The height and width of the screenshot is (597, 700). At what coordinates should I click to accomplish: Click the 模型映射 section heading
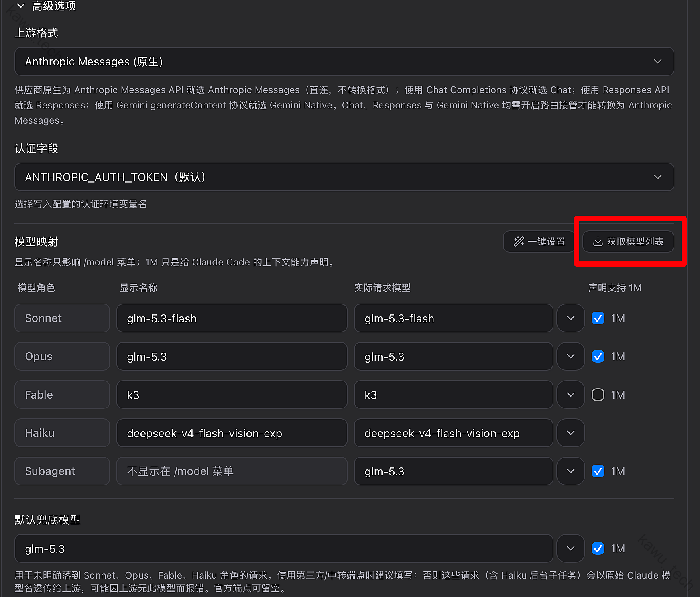pyautogui.click(x=36, y=242)
